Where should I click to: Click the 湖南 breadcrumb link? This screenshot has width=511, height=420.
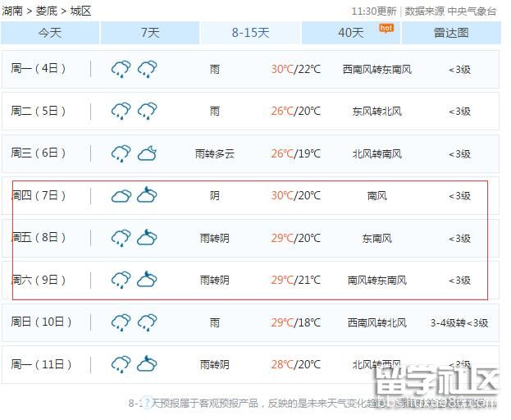[12, 11]
